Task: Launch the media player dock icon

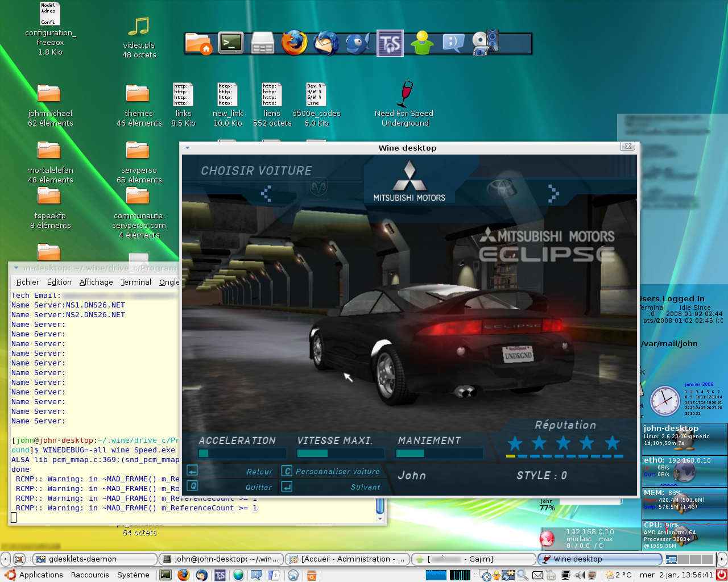Action: click(485, 43)
